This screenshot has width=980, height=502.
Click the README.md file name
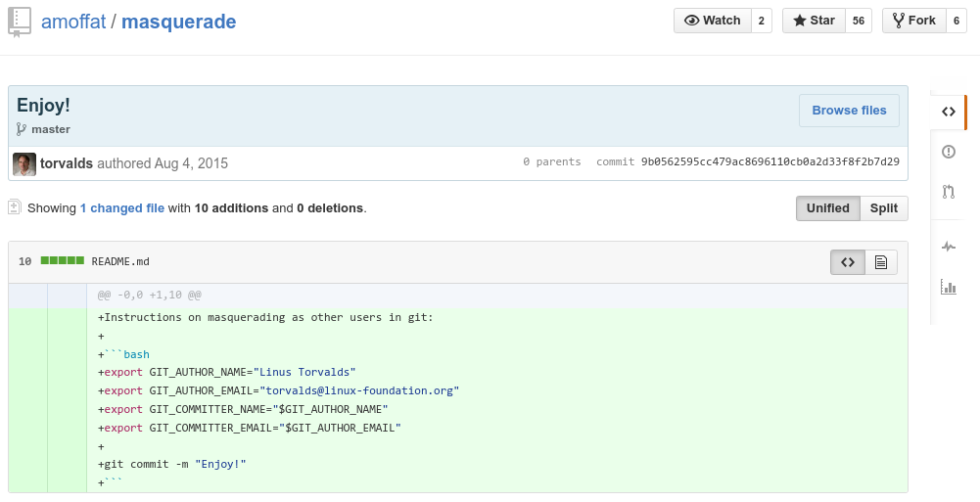pos(120,261)
